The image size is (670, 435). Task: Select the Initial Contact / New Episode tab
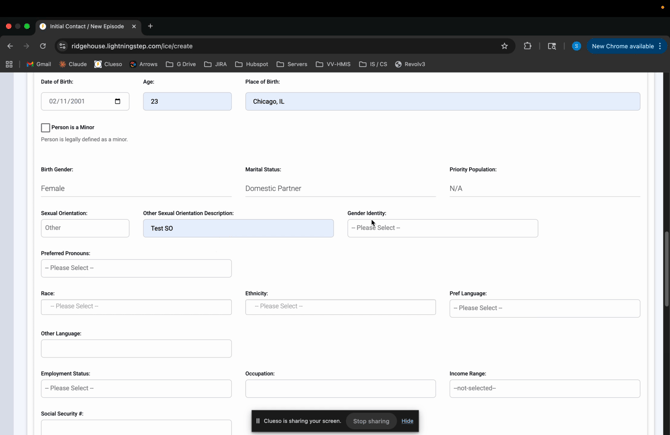pos(85,26)
